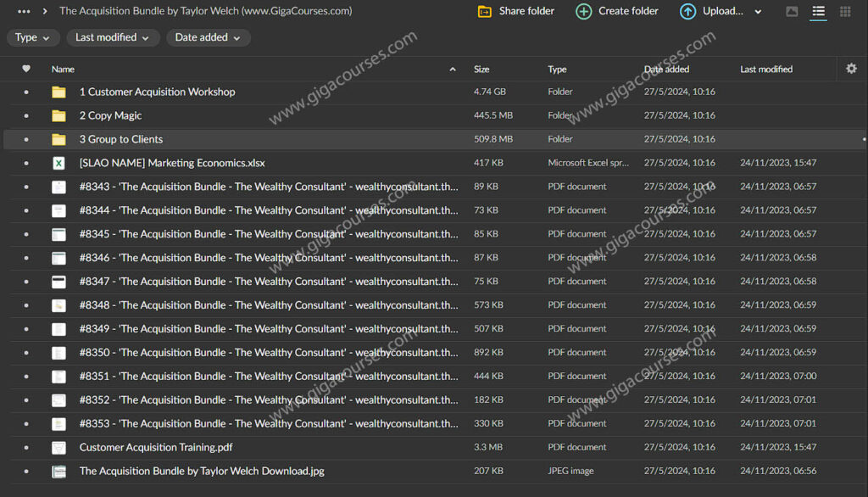
Task: Click the Share folder icon
Action: click(x=485, y=11)
